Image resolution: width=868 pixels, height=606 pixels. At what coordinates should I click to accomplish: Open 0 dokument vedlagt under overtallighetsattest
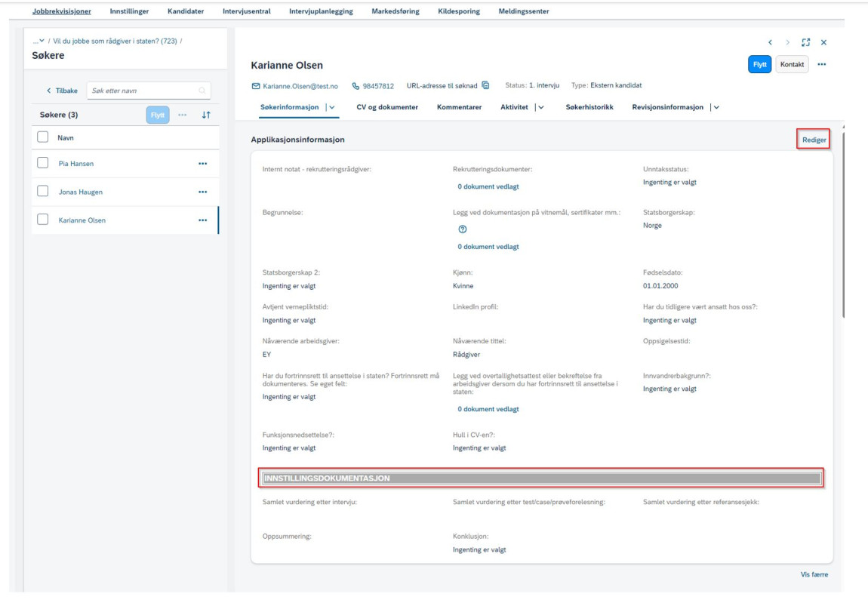coord(488,409)
